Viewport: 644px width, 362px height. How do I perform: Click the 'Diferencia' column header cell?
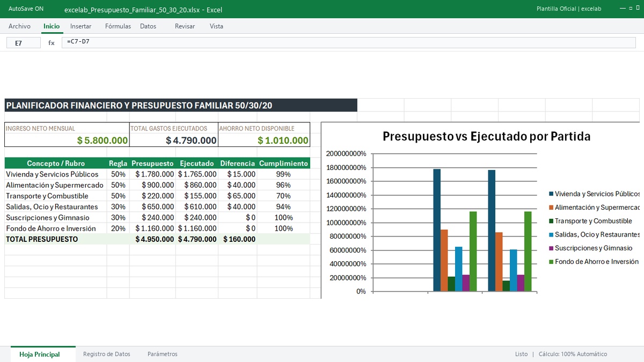tap(238, 164)
